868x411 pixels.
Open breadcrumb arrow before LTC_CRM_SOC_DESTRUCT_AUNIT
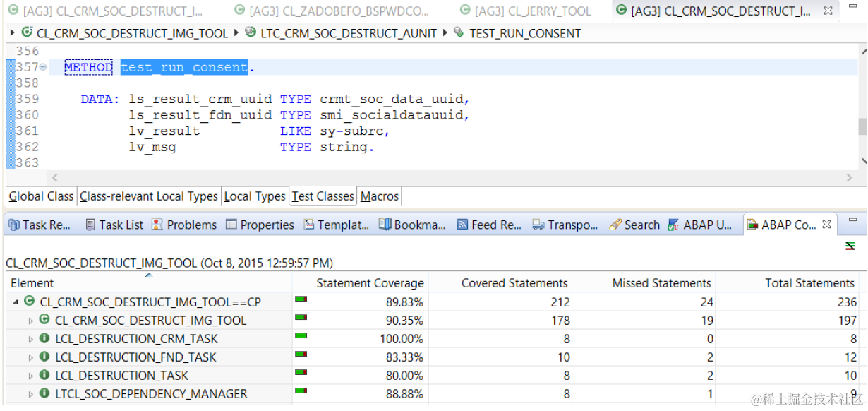(236, 33)
